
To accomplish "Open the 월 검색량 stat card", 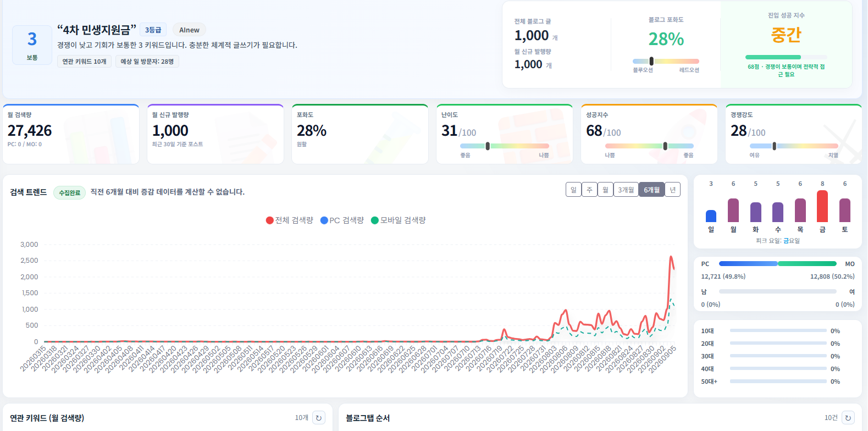I will (x=71, y=134).
